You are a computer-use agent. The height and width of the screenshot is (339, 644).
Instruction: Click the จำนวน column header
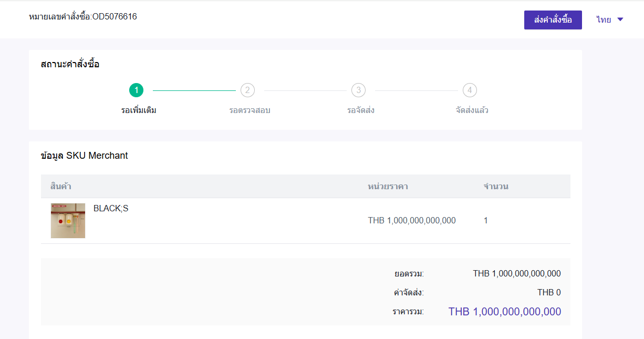point(495,187)
